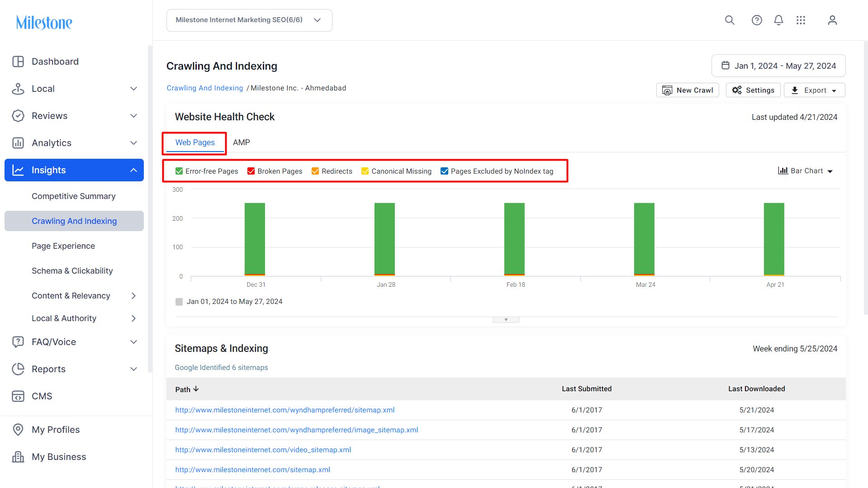The image size is (868, 488).
Task: Click the Analytics chart icon
Action: tap(18, 143)
